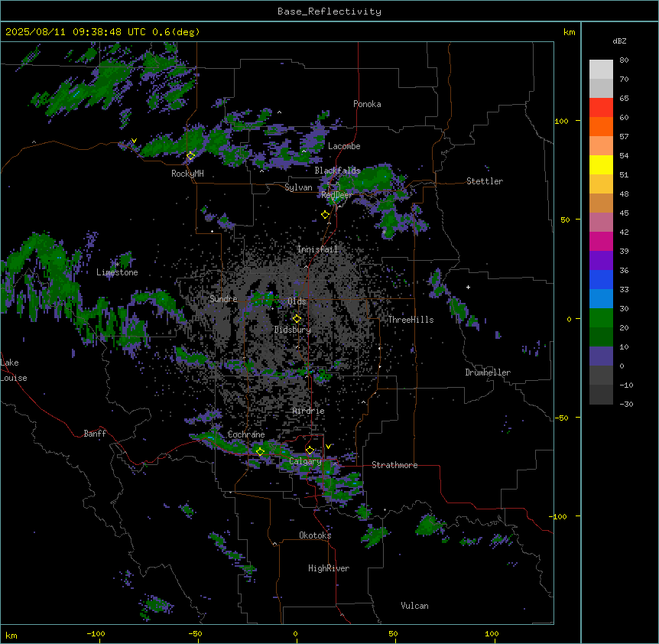Click the yellow V marker northeast of Calgary
This screenshot has height=644, width=659.
tap(328, 447)
